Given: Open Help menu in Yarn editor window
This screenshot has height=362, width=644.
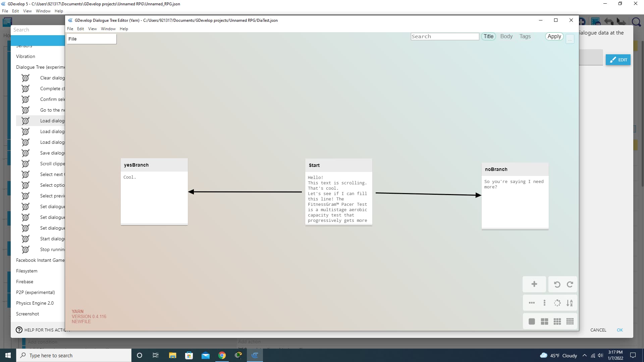Looking at the screenshot, I should (x=124, y=29).
